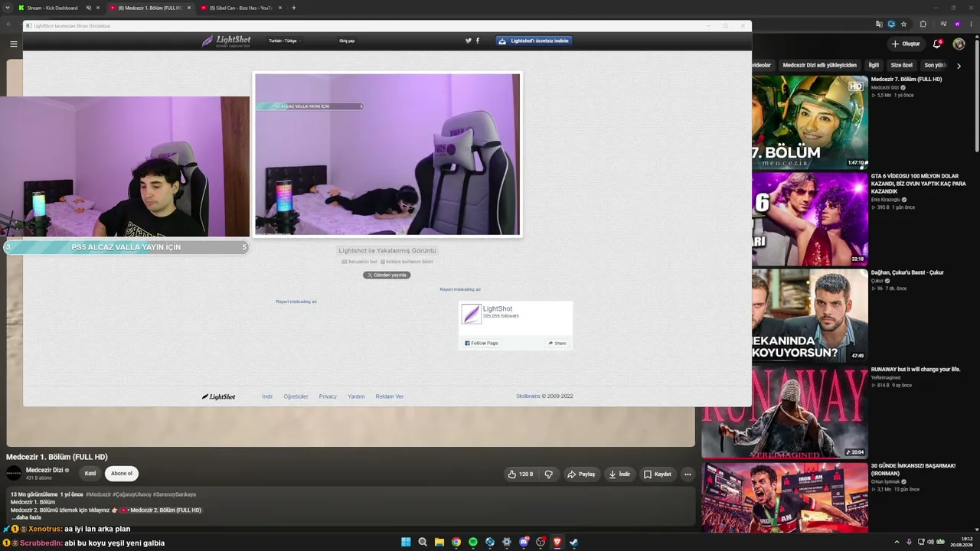This screenshot has height=551, width=980.
Task: Click the Paylaş share button
Action: pyautogui.click(x=581, y=474)
